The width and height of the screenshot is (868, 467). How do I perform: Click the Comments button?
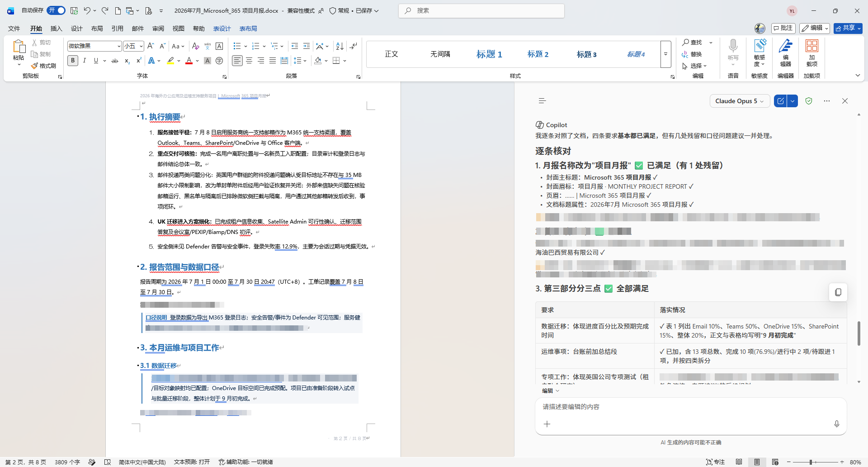(x=783, y=28)
